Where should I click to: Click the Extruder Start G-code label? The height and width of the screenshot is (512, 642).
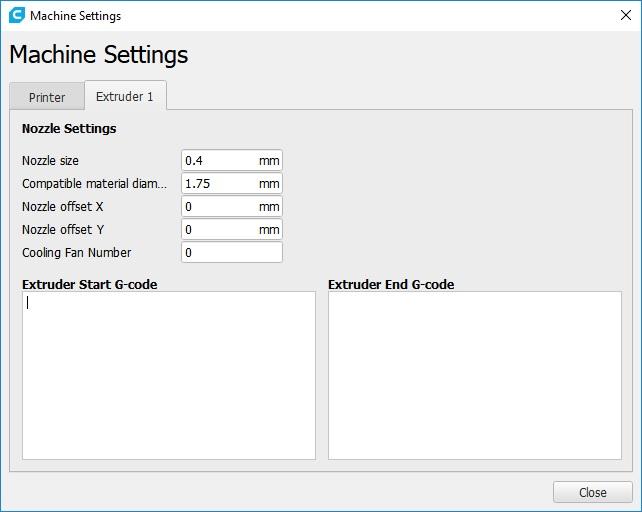[x=89, y=285]
